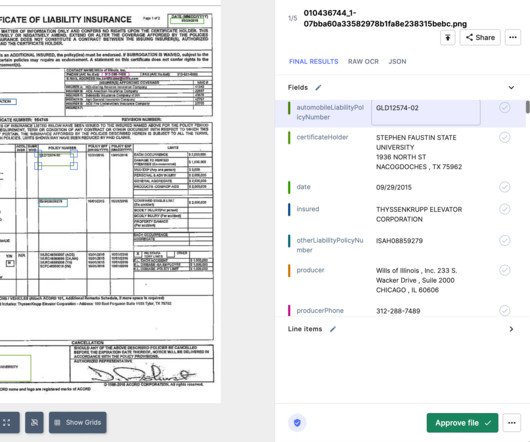The image size is (530, 442).
Task: Switch to the JSON tab
Action: click(x=397, y=62)
